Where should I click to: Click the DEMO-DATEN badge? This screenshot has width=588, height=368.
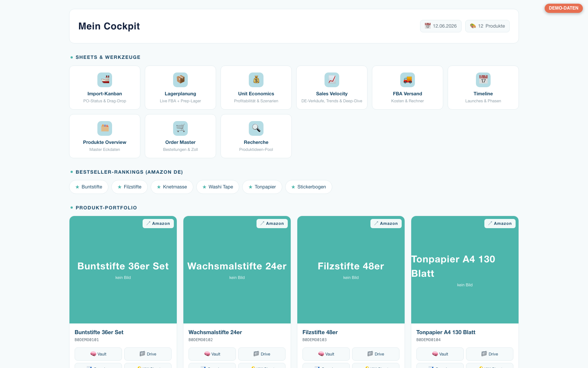pyautogui.click(x=563, y=8)
